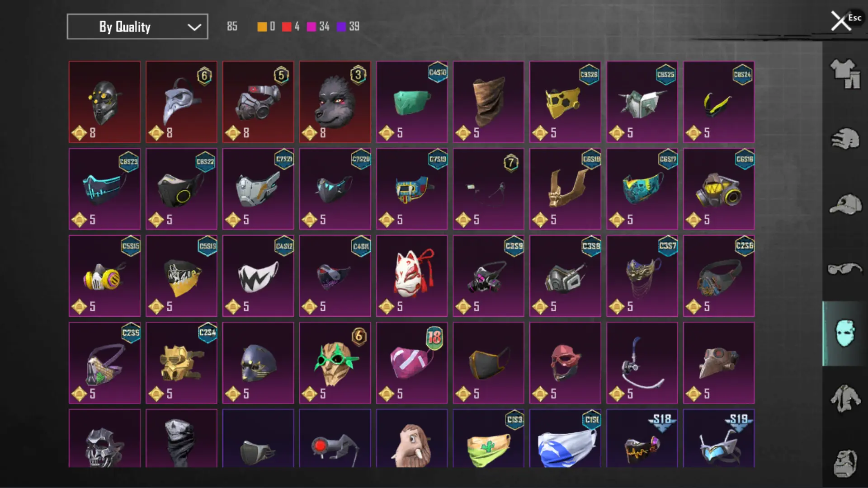Select the black wolf head mask

click(x=335, y=102)
